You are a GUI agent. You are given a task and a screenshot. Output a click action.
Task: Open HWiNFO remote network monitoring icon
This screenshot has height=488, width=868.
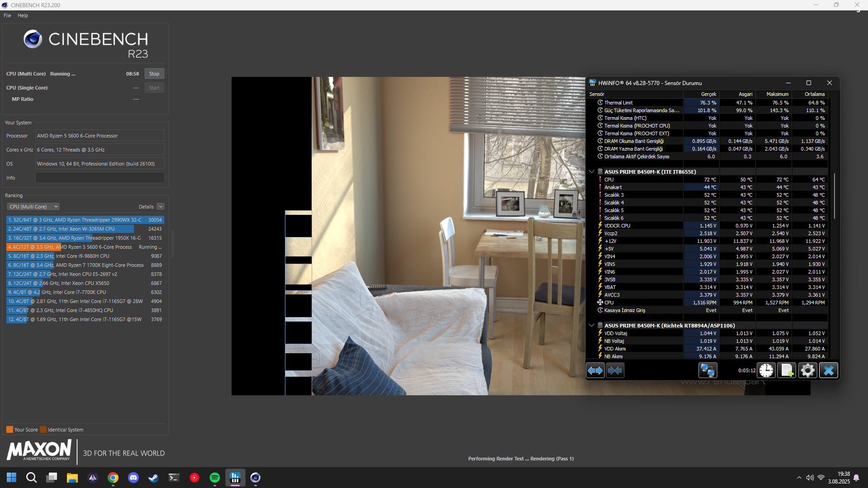coord(707,370)
